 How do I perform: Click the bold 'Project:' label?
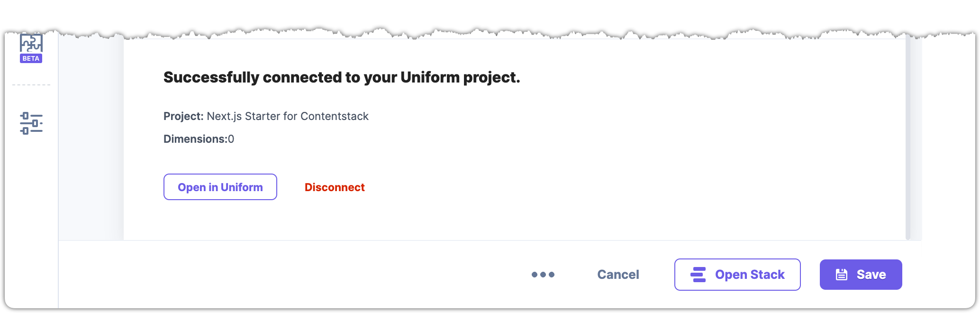[183, 116]
